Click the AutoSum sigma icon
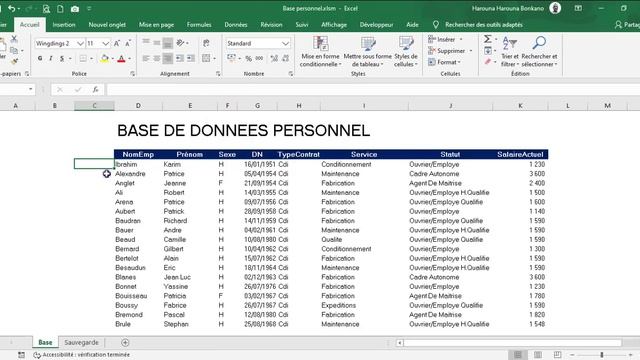This screenshot has height=360, width=640. [487, 39]
